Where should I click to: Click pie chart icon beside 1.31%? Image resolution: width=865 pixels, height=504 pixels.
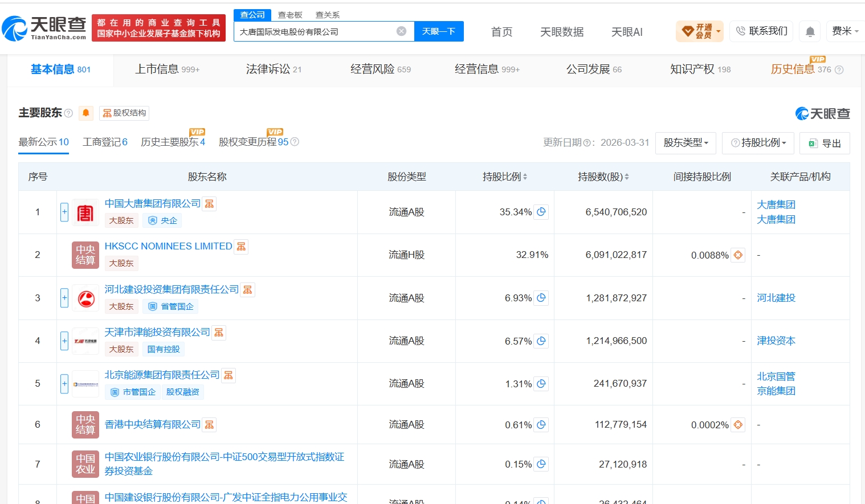[x=541, y=384]
